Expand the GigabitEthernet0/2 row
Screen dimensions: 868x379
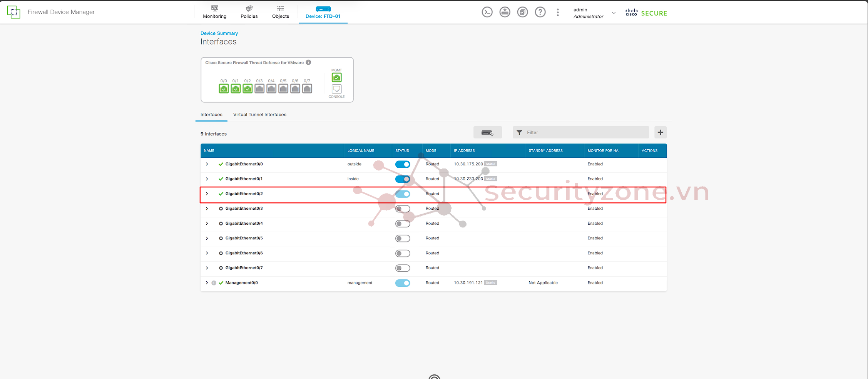pos(207,194)
